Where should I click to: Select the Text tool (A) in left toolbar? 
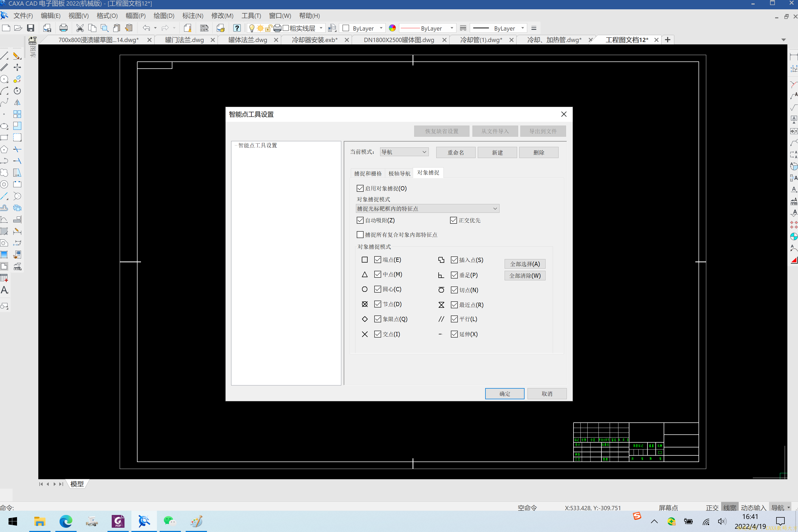5,290
